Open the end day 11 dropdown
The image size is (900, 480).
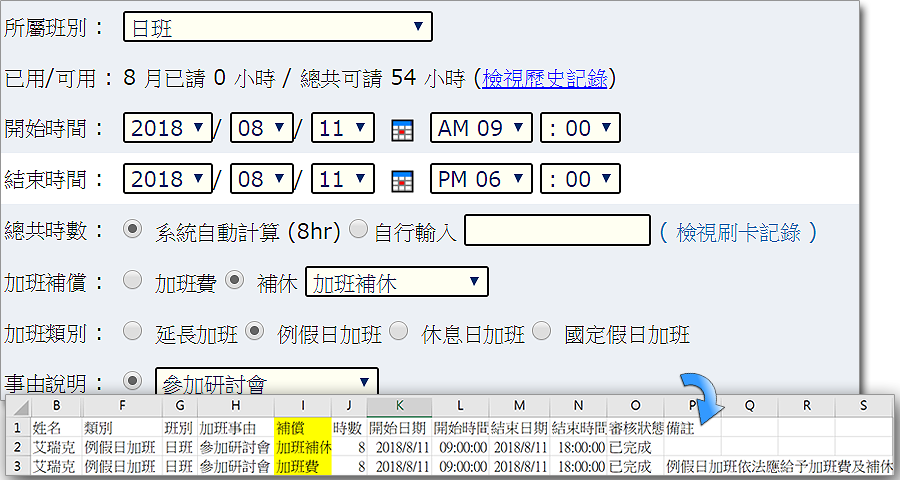click(x=343, y=179)
